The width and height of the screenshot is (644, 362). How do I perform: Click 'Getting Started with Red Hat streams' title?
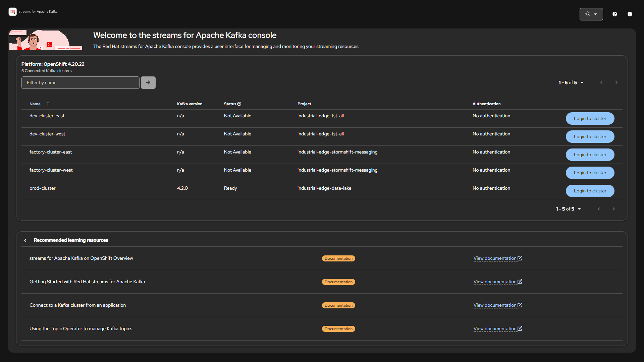[87, 282]
